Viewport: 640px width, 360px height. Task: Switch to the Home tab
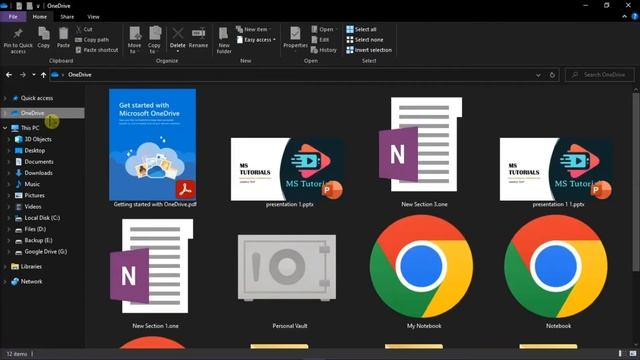point(40,17)
